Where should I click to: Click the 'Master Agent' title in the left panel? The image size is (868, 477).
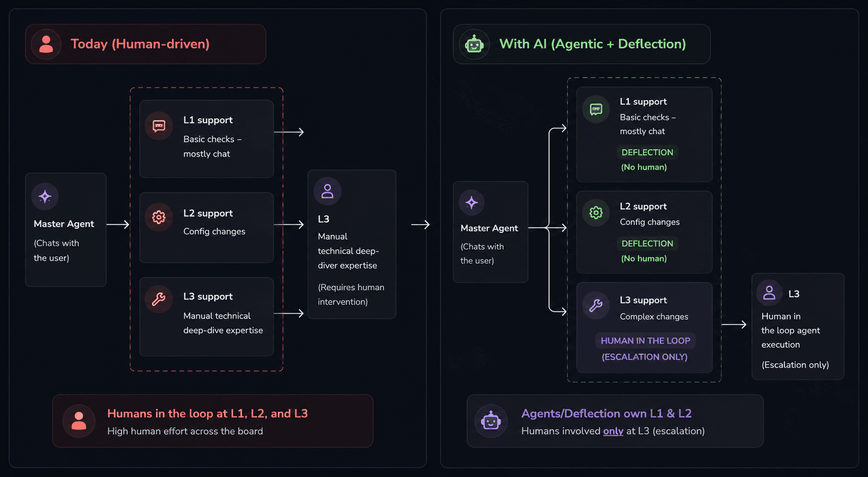pos(64,224)
